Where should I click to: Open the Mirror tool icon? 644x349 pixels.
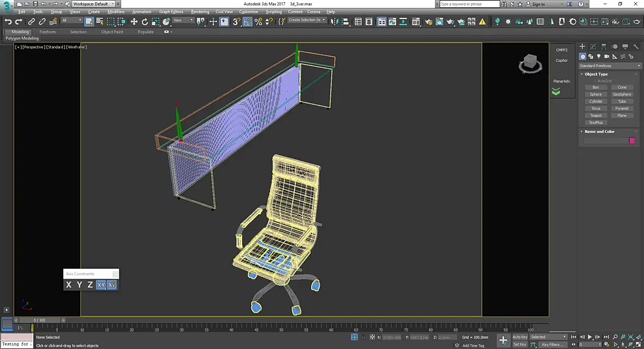tap(335, 22)
